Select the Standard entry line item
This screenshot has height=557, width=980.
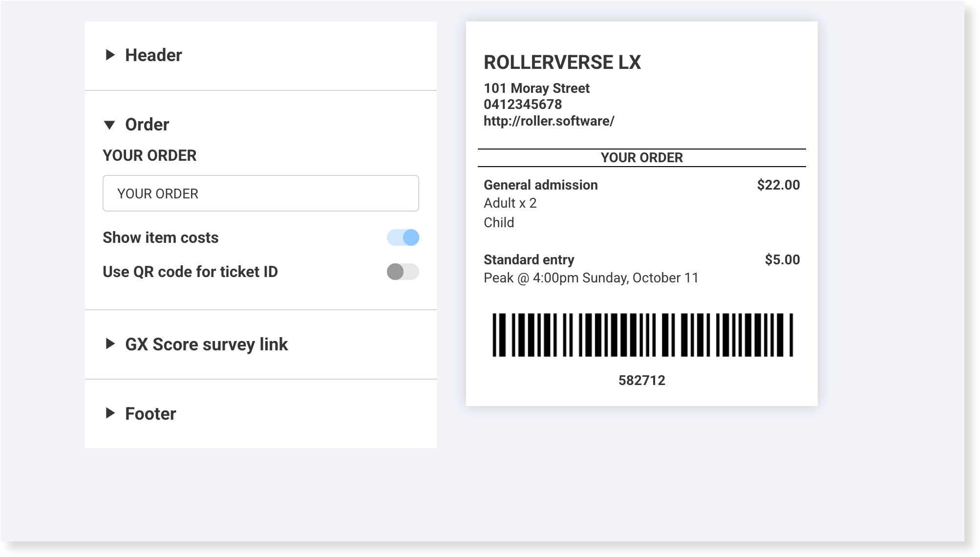tap(529, 260)
